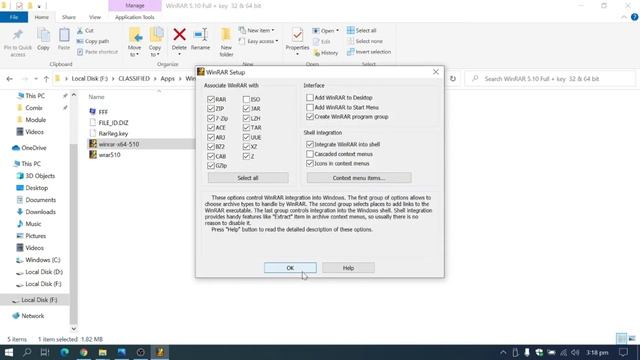Click the taskbar Search magnifier icon
This screenshot has width=640, height=360.
pos(27,352)
